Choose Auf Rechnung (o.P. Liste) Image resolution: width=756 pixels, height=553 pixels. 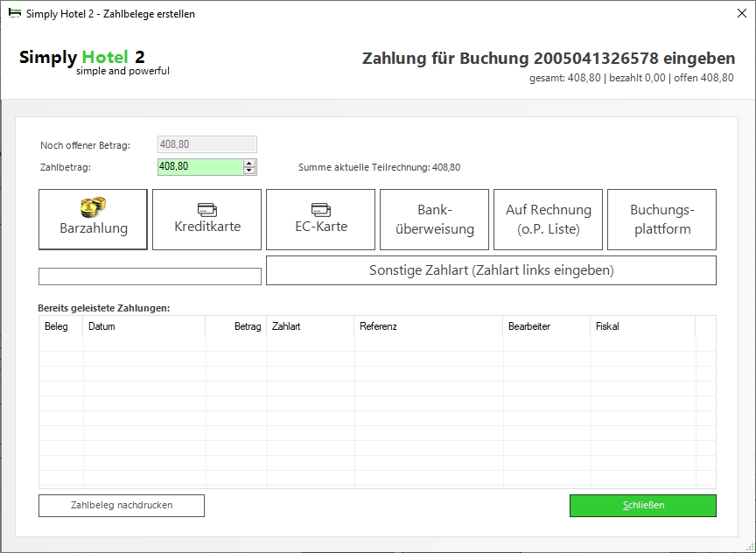[x=549, y=220]
